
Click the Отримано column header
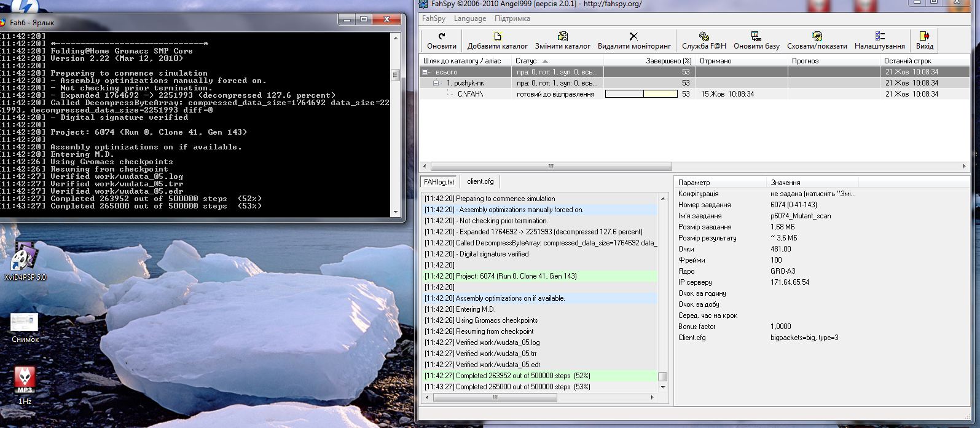pos(742,61)
